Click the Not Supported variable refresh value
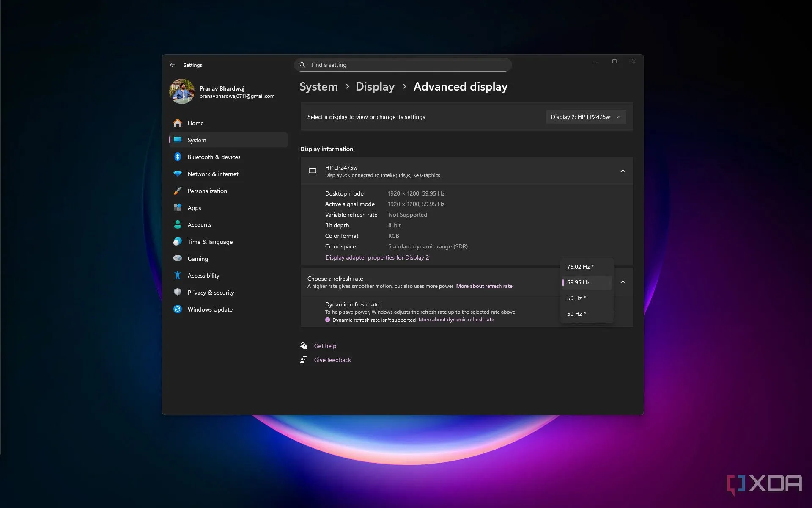The width and height of the screenshot is (812, 508). pyautogui.click(x=408, y=215)
